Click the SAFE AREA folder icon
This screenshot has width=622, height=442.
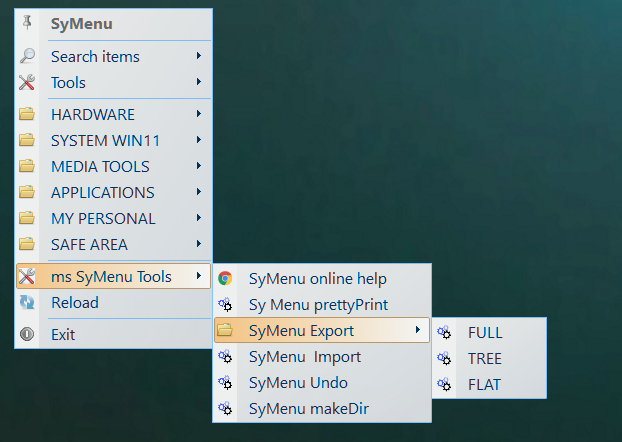pos(27,244)
